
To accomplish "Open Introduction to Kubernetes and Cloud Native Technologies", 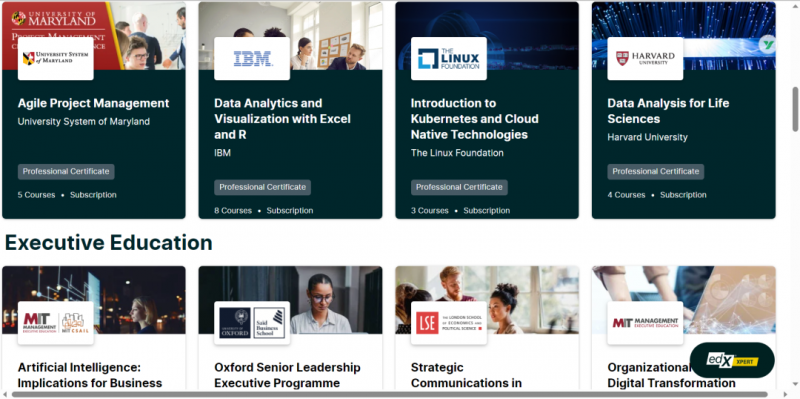I will [474, 119].
